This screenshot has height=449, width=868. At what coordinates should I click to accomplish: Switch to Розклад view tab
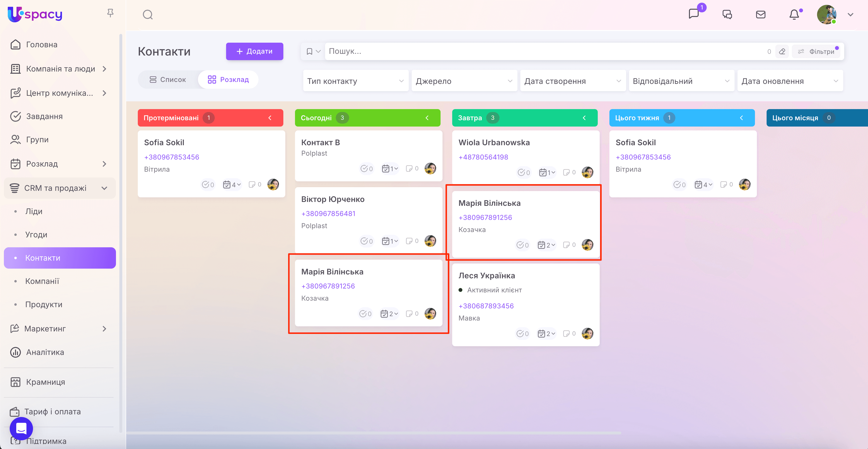pos(228,80)
